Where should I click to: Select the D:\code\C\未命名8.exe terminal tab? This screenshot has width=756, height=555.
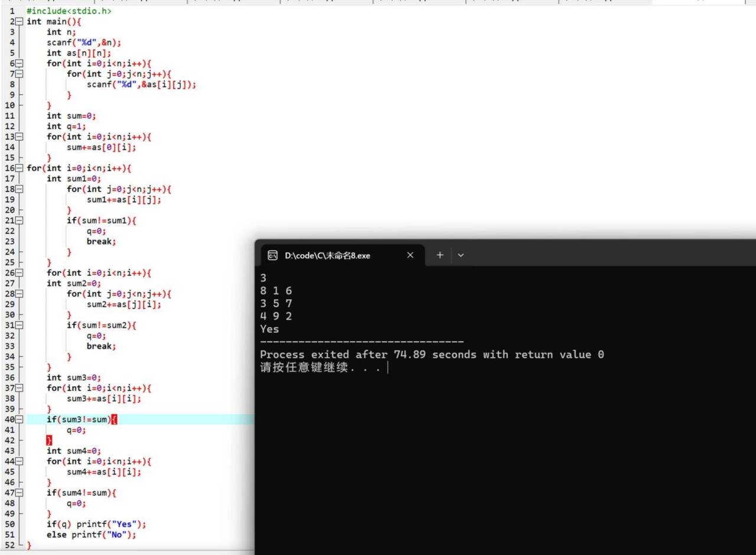[343, 255]
